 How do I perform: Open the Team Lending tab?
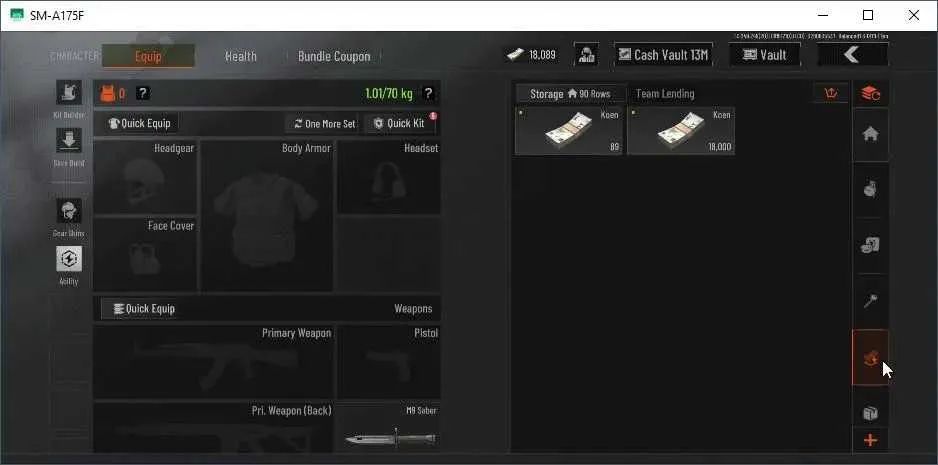pyautogui.click(x=665, y=94)
